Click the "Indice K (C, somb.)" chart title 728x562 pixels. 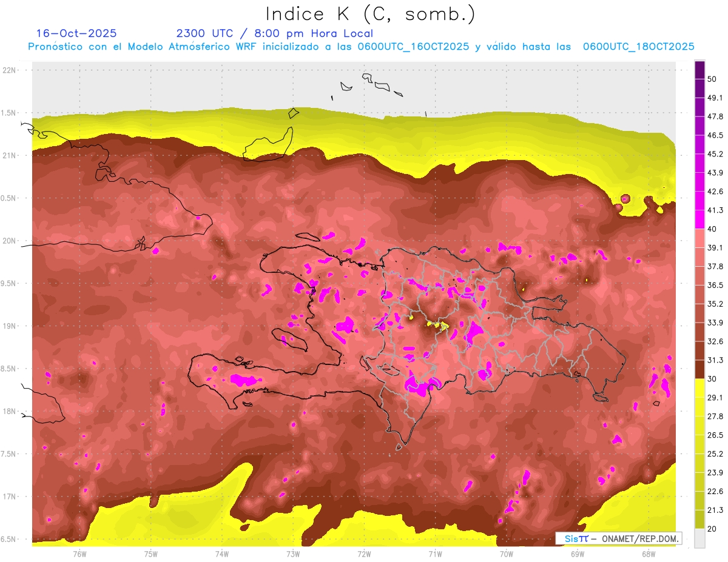[x=370, y=14]
